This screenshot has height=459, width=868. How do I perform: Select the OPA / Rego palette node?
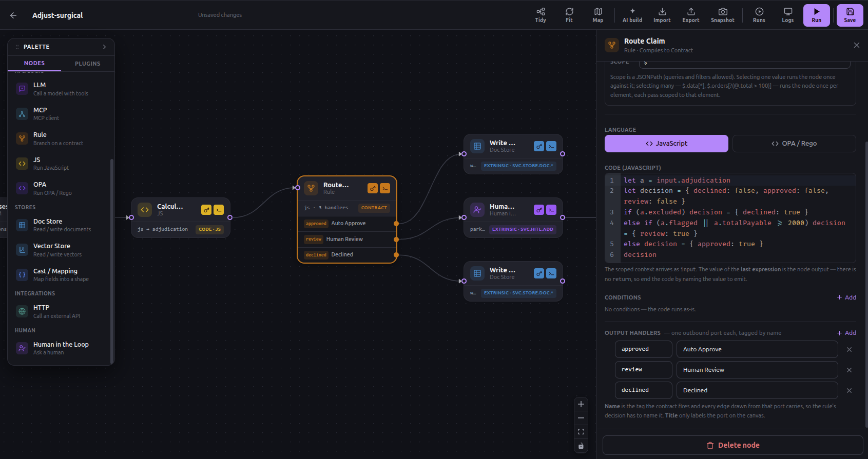pos(61,188)
